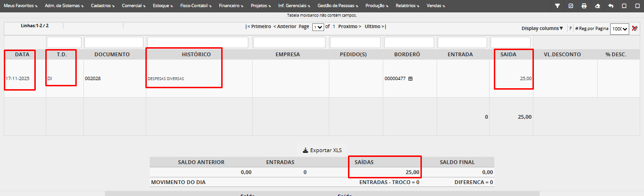Click the DOCUMENTO filter input field
The height and width of the screenshot is (196, 644).
[113, 42]
